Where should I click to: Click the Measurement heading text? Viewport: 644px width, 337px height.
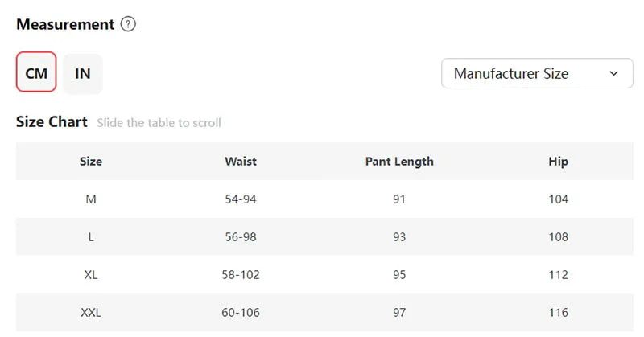[x=65, y=24]
